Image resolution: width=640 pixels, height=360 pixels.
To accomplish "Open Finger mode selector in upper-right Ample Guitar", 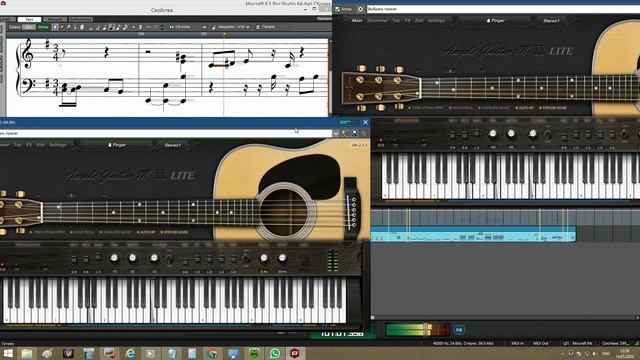I will (x=496, y=20).
